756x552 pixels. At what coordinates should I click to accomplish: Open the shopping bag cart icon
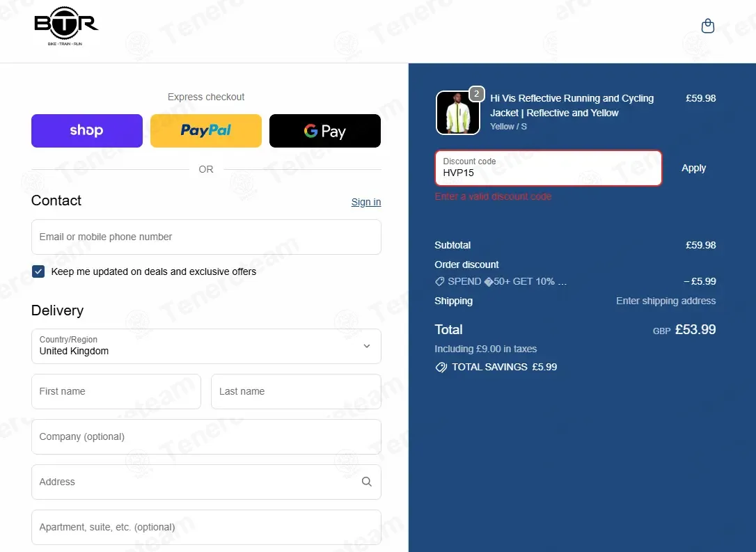(x=707, y=26)
